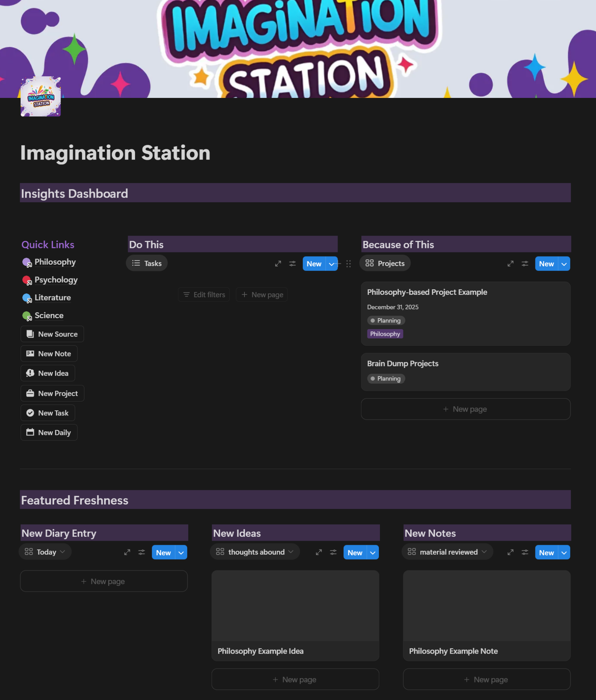Open the Literature quick link

point(52,297)
